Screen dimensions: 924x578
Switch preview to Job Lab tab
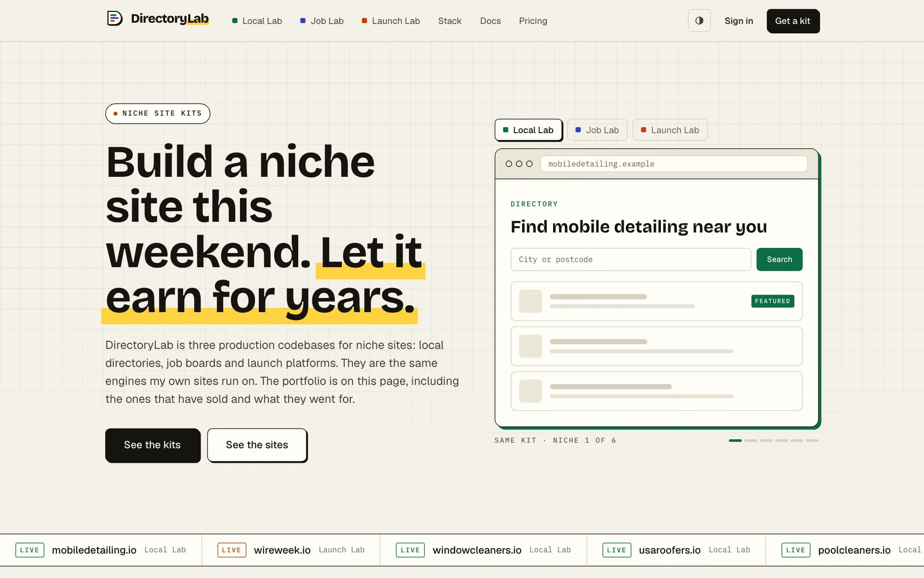597,130
